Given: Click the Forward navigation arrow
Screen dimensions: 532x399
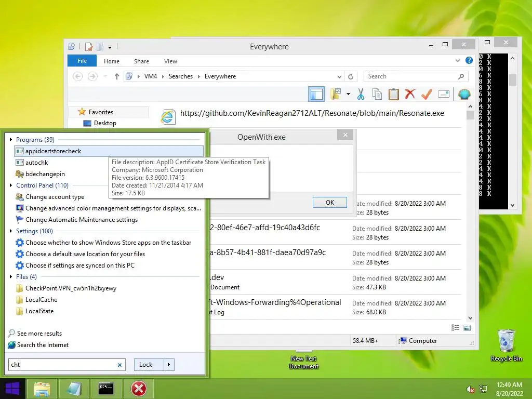Looking at the screenshot, I should point(92,77).
